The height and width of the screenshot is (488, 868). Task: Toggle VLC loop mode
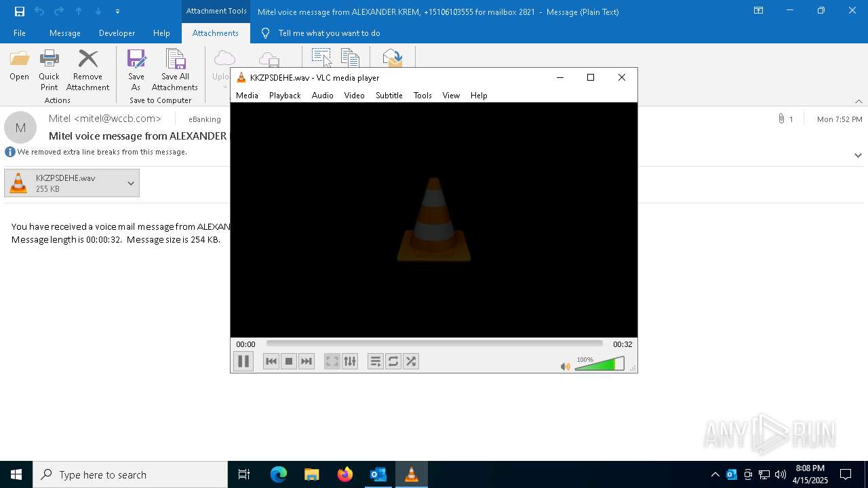pos(393,361)
